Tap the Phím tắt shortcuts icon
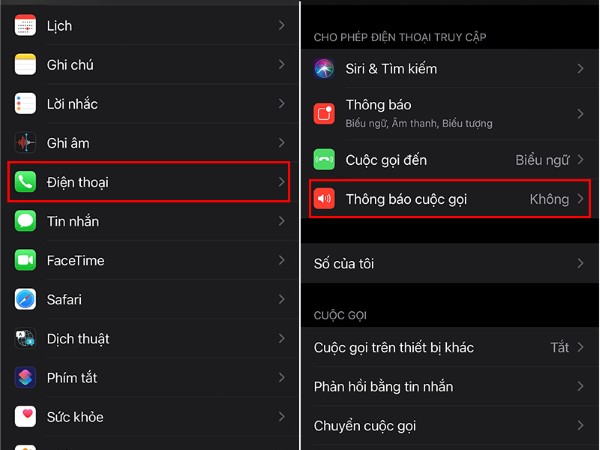Image resolution: width=600 pixels, height=450 pixels. (x=25, y=377)
